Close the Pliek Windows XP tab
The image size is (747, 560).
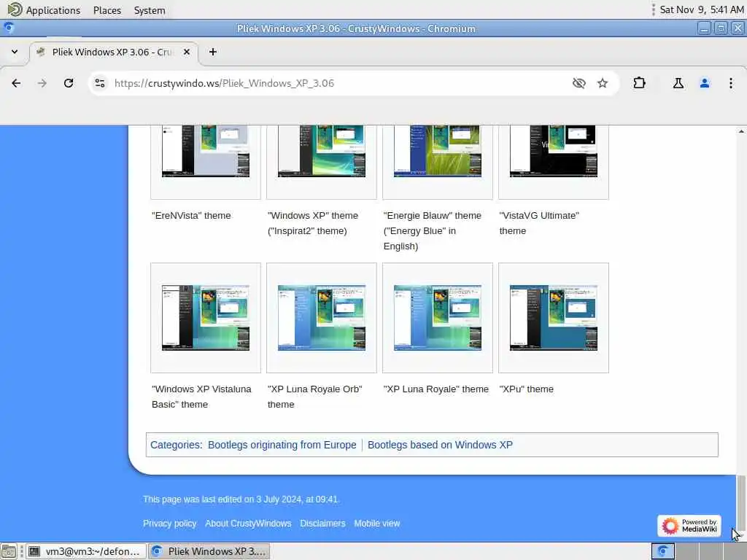pos(187,52)
